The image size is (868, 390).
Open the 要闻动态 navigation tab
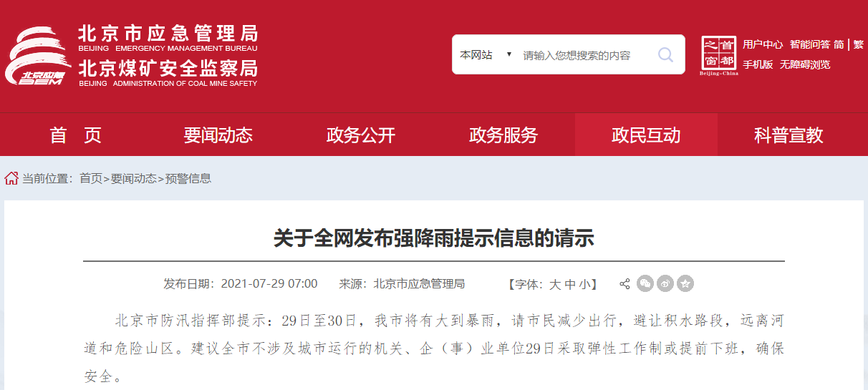(x=218, y=135)
